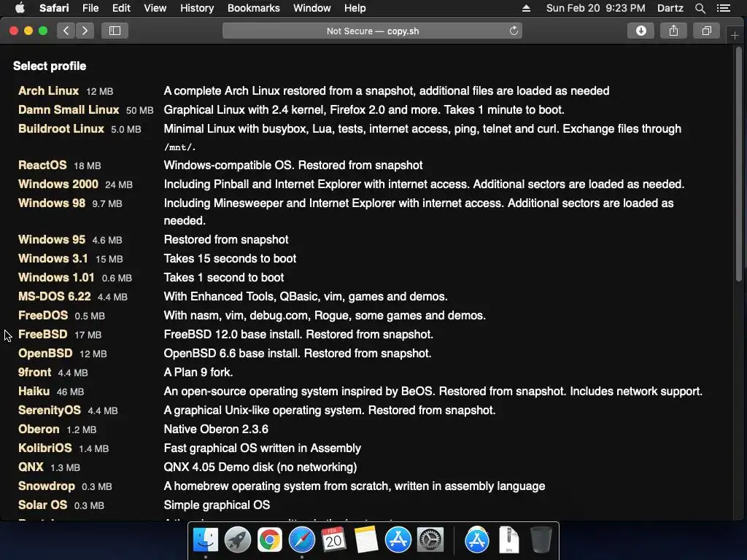Image resolution: width=747 pixels, height=560 pixels.
Task: Click the eject icon in menu bar
Action: (526, 8)
